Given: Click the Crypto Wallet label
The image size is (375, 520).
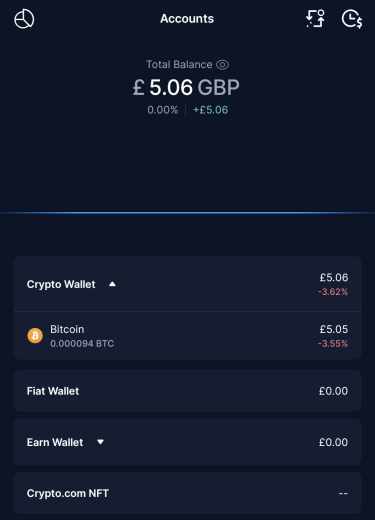Looking at the screenshot, I should pyautogui.click(x=61, y=284).
